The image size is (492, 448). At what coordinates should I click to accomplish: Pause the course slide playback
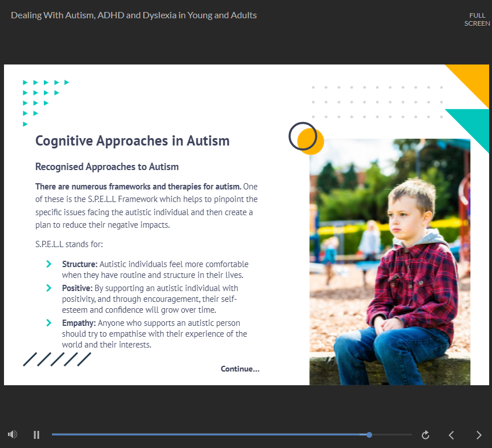click(x=37, y=435)
